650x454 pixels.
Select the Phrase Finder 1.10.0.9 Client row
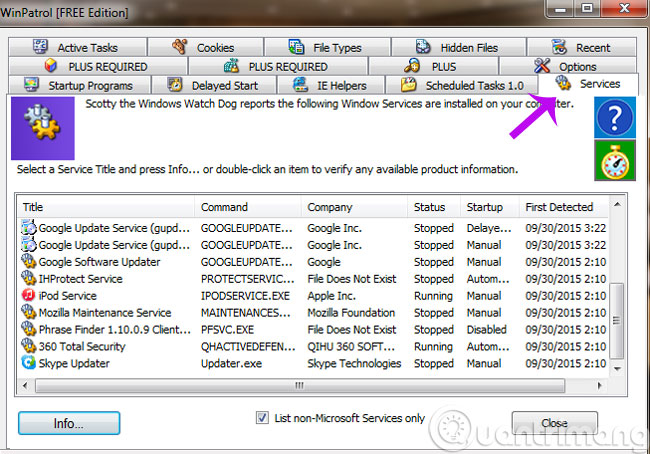click(313, 329)
